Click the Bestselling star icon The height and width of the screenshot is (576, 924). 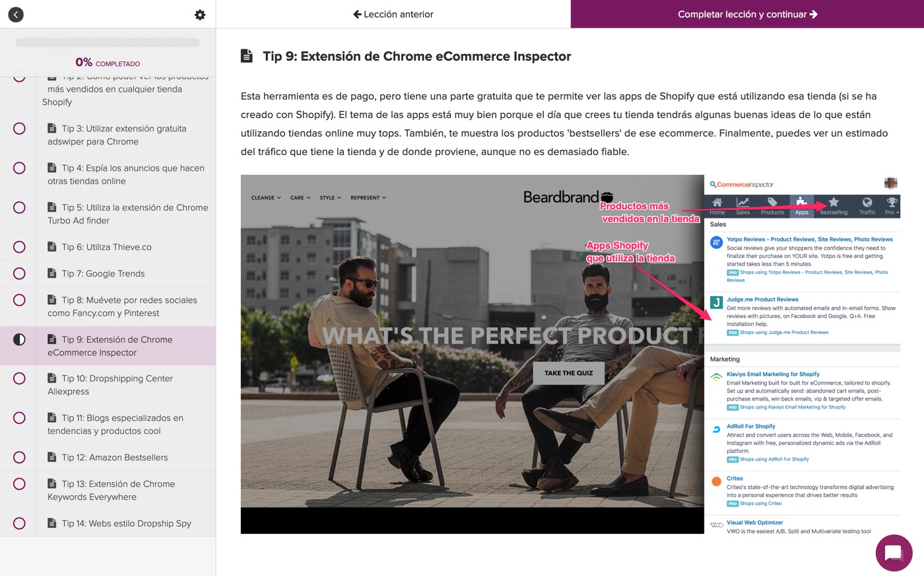point(834,202)
